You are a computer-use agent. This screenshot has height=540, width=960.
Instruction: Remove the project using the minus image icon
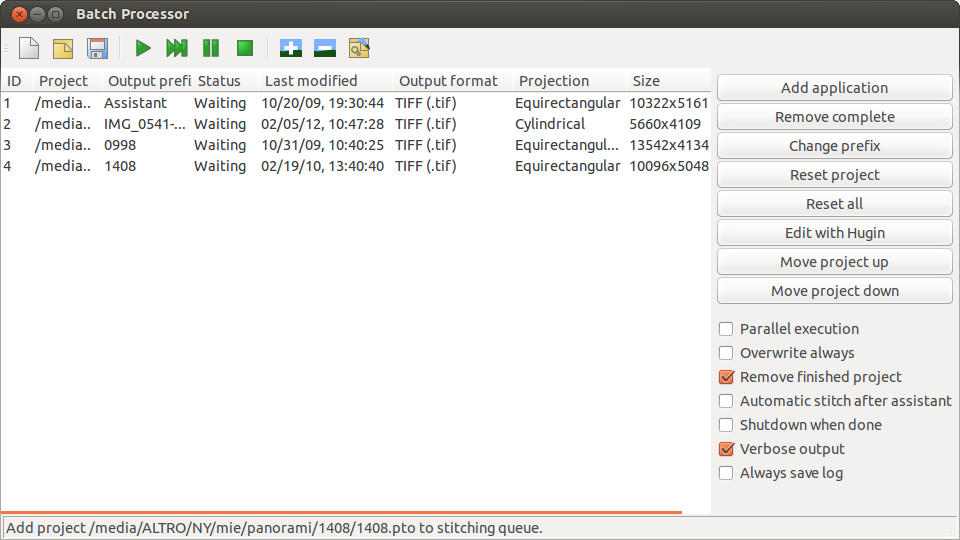point(325,48)
